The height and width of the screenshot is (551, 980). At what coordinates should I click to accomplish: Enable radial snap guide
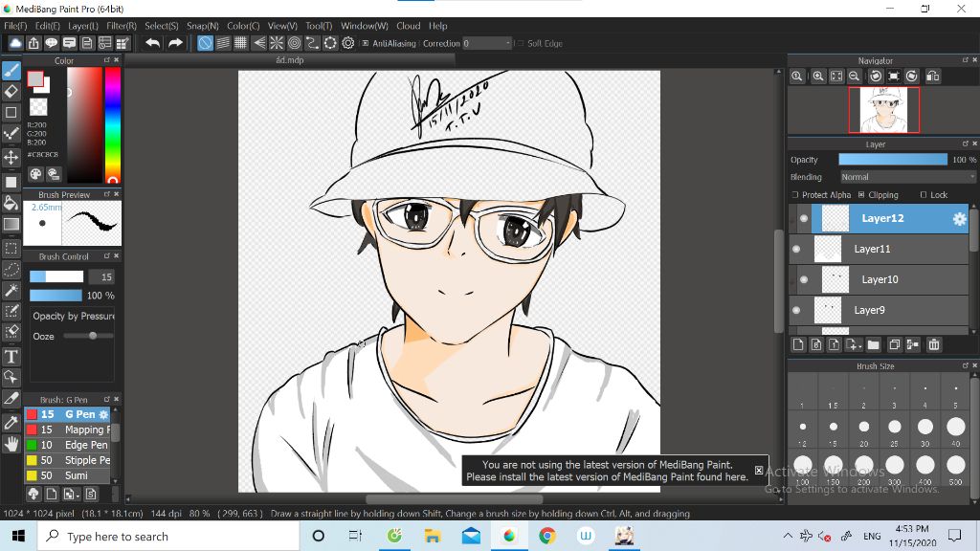[x=277, y=43]
